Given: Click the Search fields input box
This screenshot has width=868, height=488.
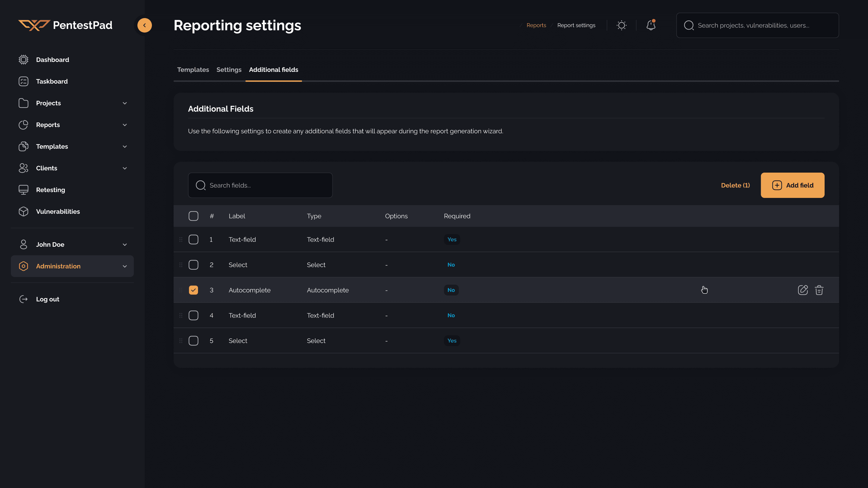Looking at the screenshot, I should 260,185.
